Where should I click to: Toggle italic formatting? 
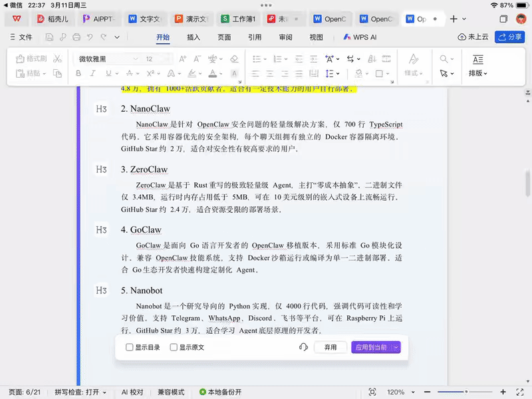(92, 73)
